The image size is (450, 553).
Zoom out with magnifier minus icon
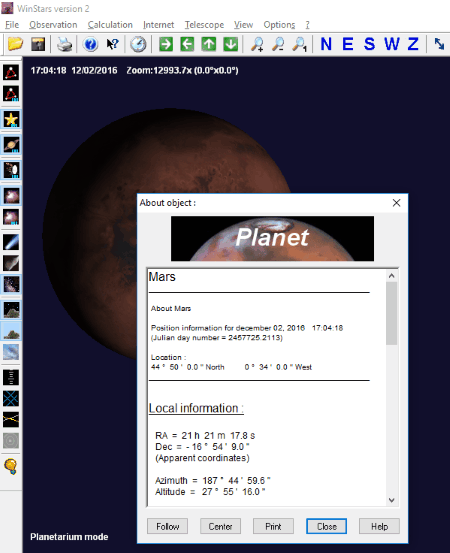pos(278,44)
